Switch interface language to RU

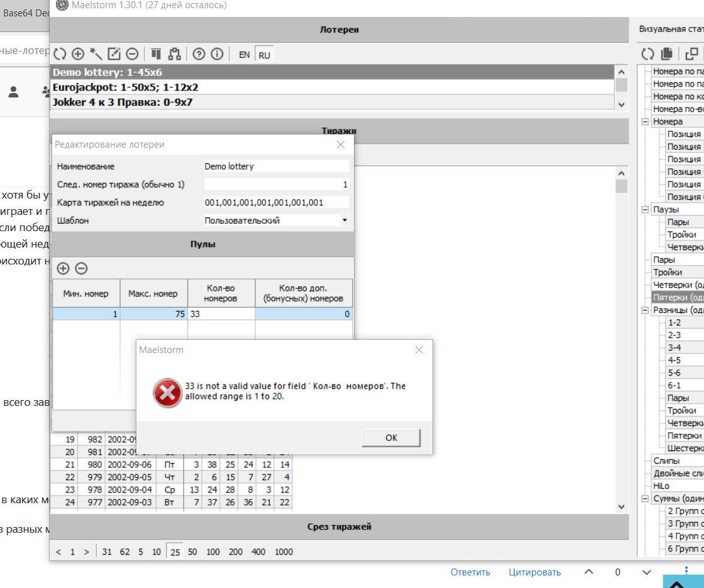coord(264,55)
